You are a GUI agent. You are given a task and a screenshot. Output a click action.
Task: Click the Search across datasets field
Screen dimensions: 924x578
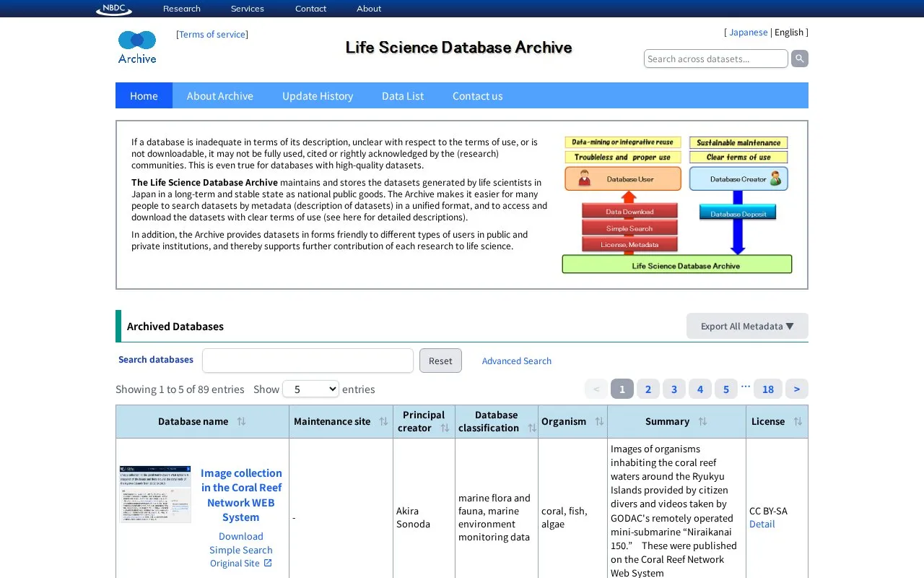pyautogui.click(x=716, y=59)
